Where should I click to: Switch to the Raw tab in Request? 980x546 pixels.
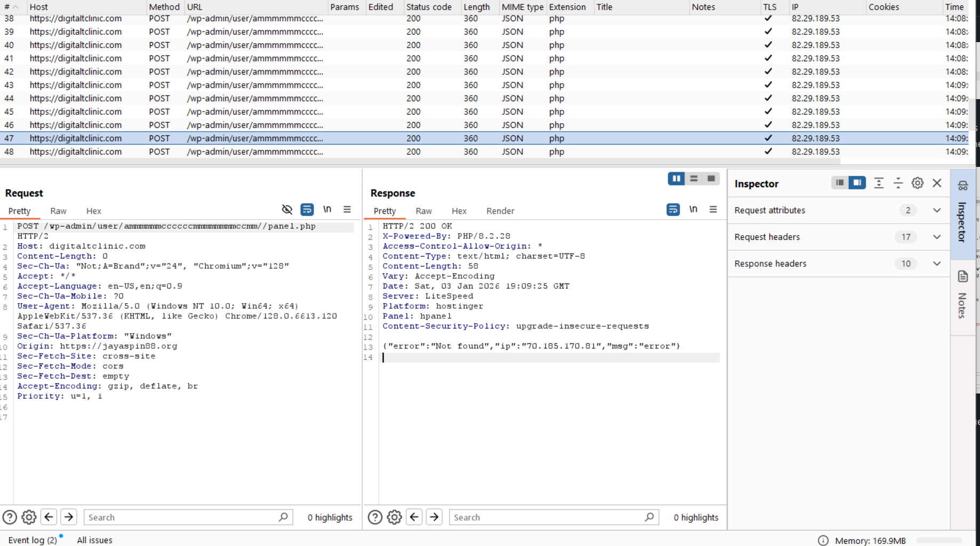(x=58, y=211)
